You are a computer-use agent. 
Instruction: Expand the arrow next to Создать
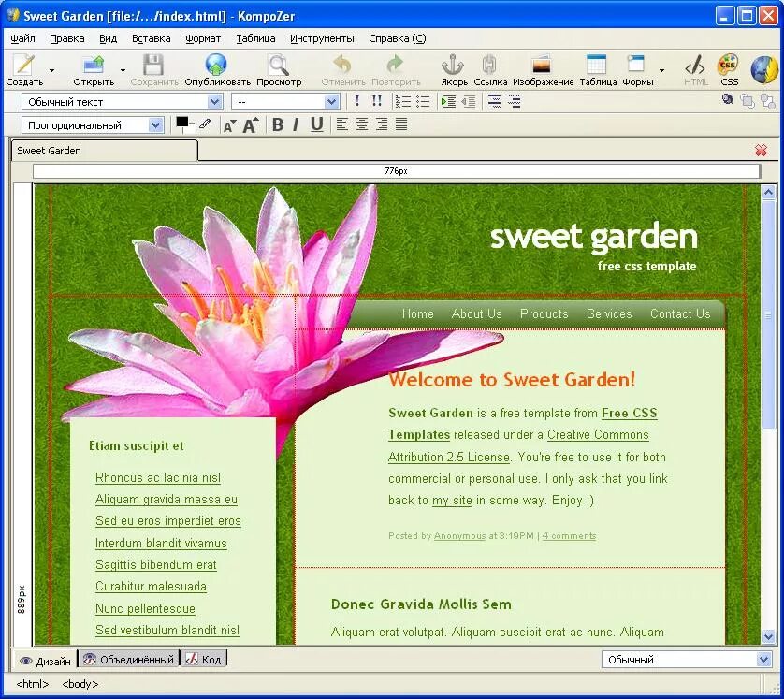[x=51, y=70]
